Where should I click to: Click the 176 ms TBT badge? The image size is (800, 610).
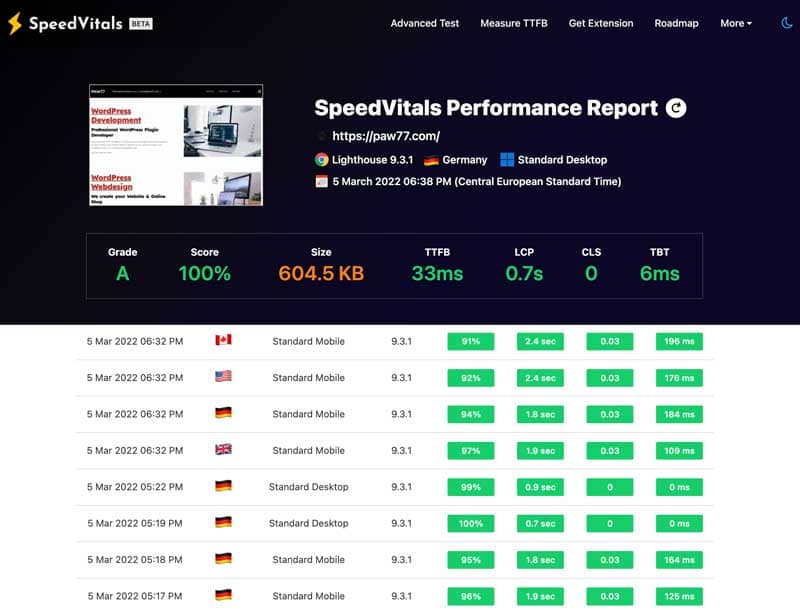click(x=679, y=378)
